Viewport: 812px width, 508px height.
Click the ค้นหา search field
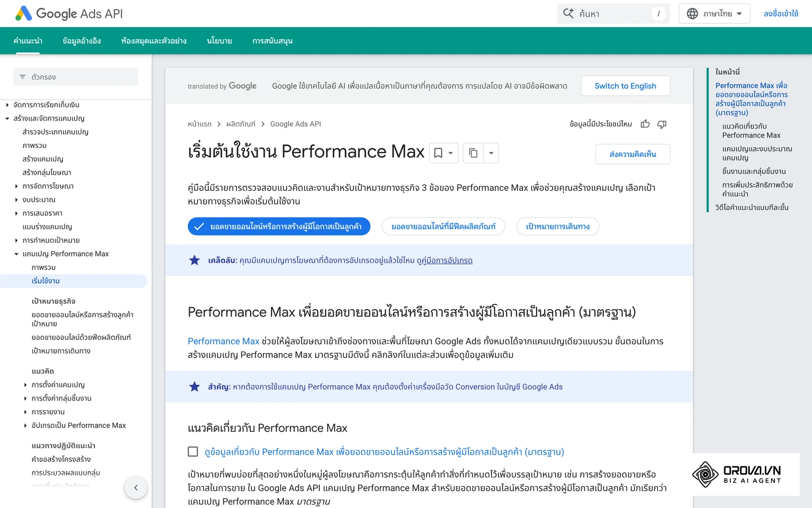click(613, 14)
